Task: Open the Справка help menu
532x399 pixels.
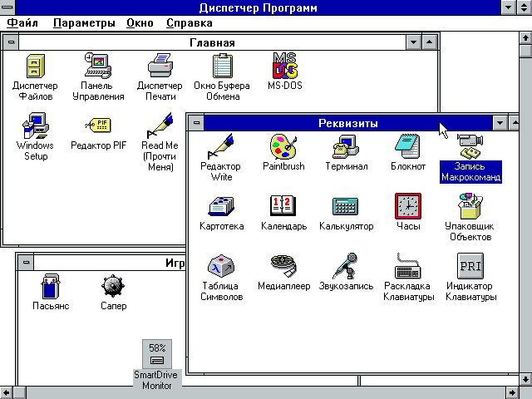Action: coord(190,22)
